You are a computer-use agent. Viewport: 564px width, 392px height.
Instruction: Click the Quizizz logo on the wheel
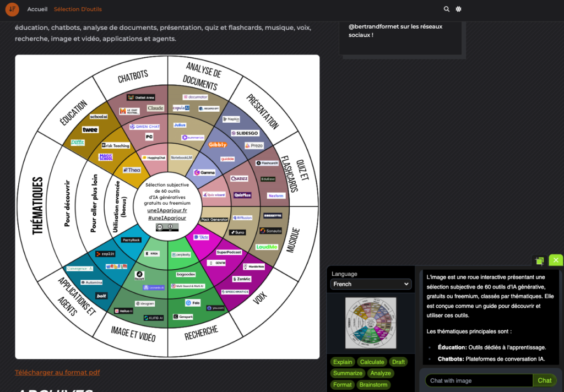[x=239, y=178]
